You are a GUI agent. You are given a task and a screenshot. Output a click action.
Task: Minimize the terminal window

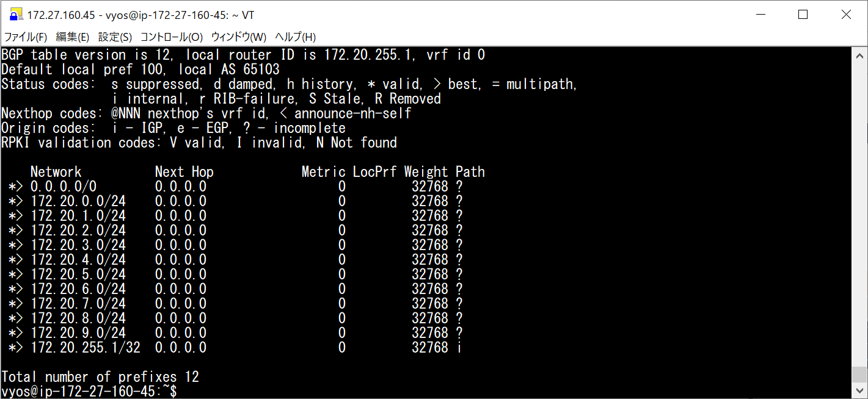click(x=760, y=15)
